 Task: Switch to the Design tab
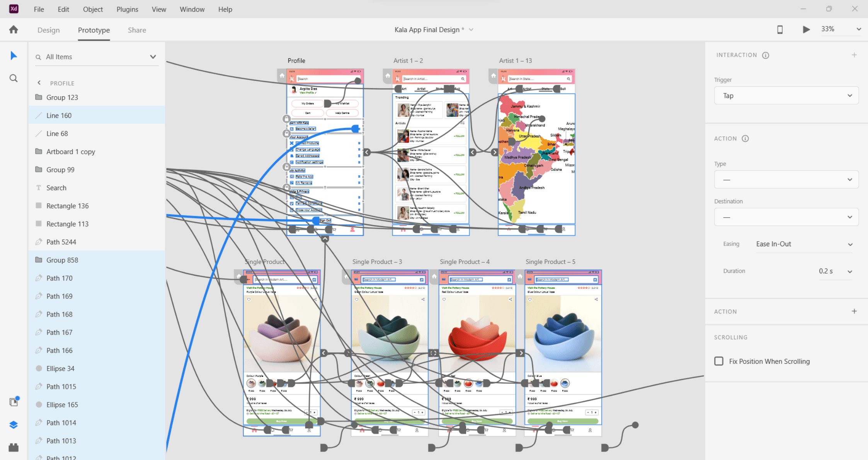49,30
